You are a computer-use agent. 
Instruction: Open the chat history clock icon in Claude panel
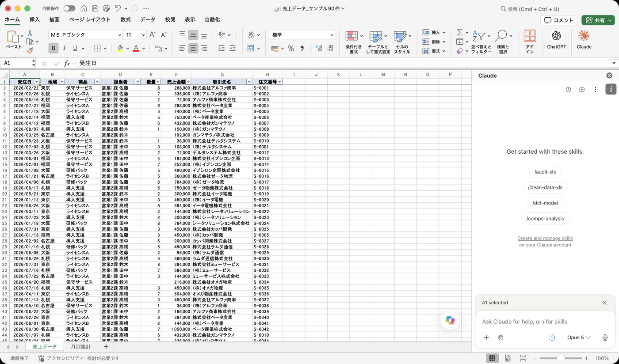coord(569,90)
